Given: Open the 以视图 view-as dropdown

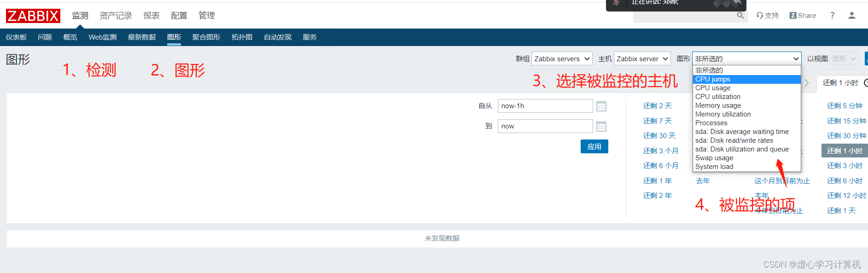Looking at the screenshot, I should 844,59.
